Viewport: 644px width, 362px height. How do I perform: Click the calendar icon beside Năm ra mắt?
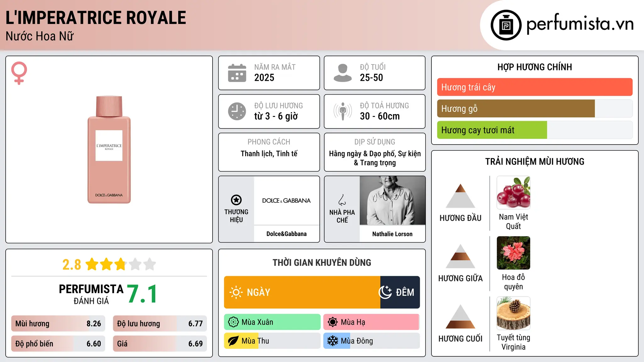click(x=237, y=73)
